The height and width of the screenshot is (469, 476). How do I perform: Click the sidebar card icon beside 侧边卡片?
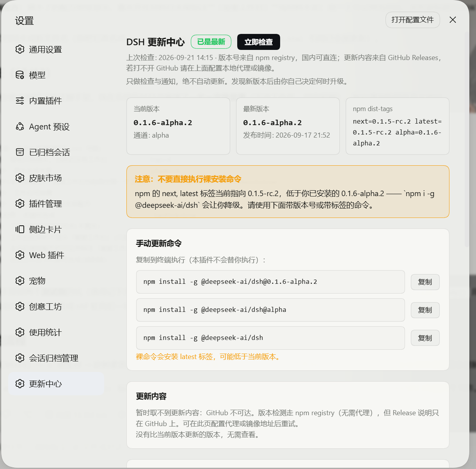pyautogui.click(x=20, y=229)
